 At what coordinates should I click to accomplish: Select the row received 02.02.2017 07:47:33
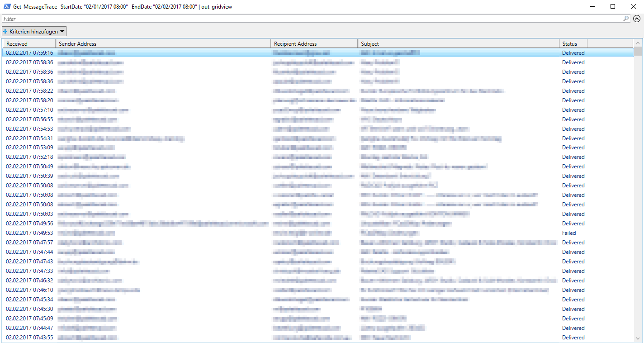pos(318,271)
